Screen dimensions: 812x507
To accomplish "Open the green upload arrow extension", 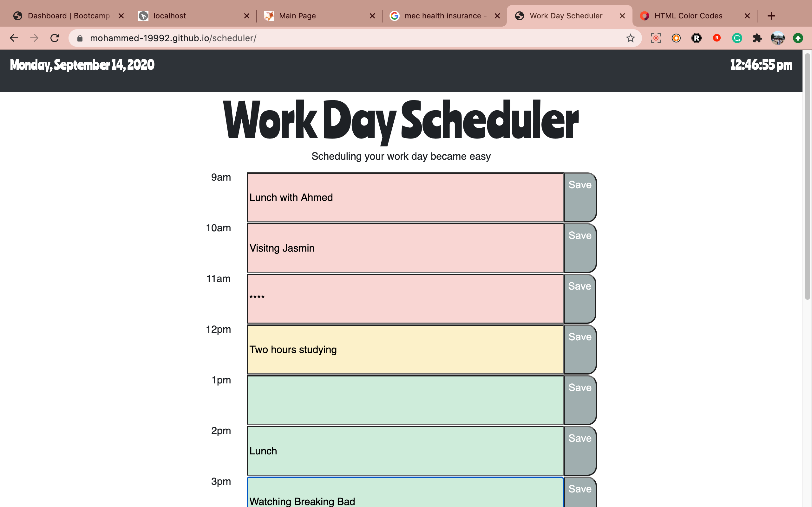I will coord(798,38).
